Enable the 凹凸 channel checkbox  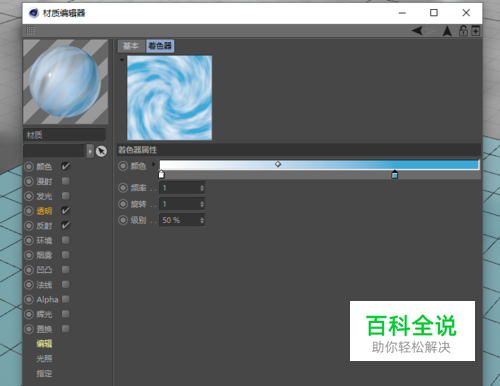[66, 269]
